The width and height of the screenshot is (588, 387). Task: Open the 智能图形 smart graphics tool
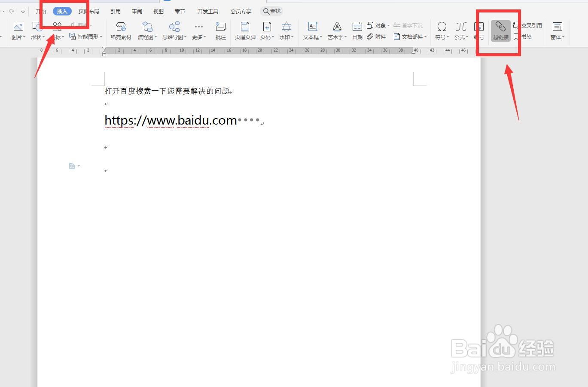tap(85, 37)
